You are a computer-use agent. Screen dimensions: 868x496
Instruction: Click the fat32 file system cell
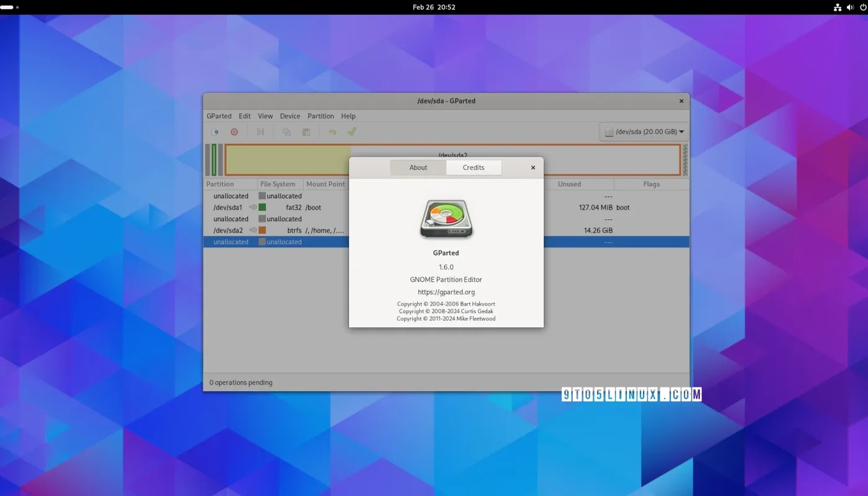tap(293, 208)
